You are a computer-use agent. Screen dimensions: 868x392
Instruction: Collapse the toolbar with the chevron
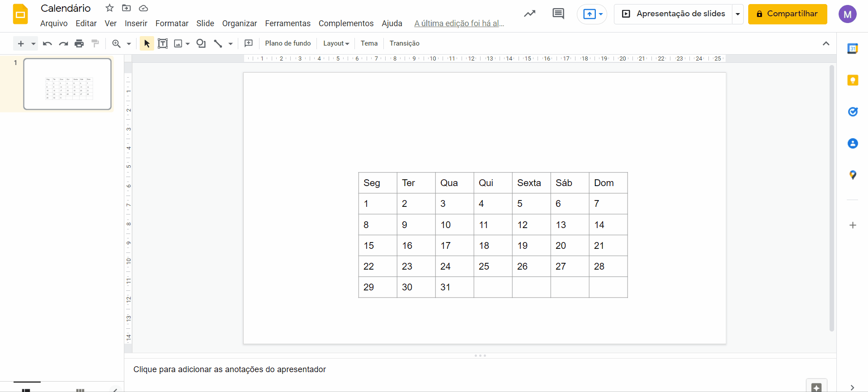point(826,43)
